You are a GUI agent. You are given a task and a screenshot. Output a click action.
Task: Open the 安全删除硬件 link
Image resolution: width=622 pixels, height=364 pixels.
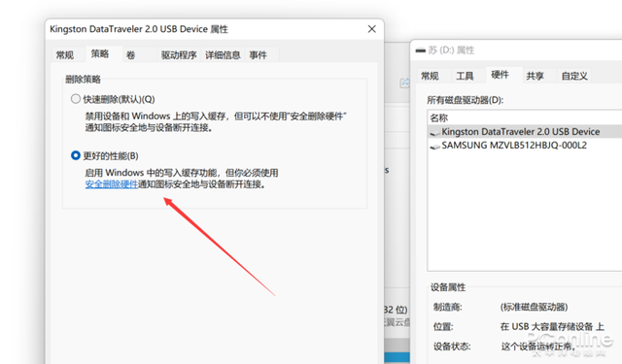coord(112,184)
